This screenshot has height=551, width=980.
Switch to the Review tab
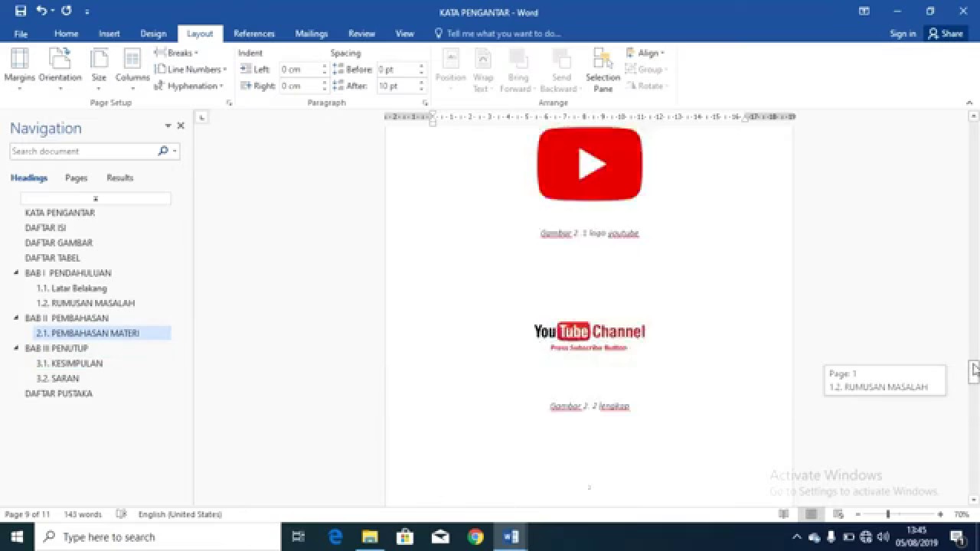coord(361,34)
